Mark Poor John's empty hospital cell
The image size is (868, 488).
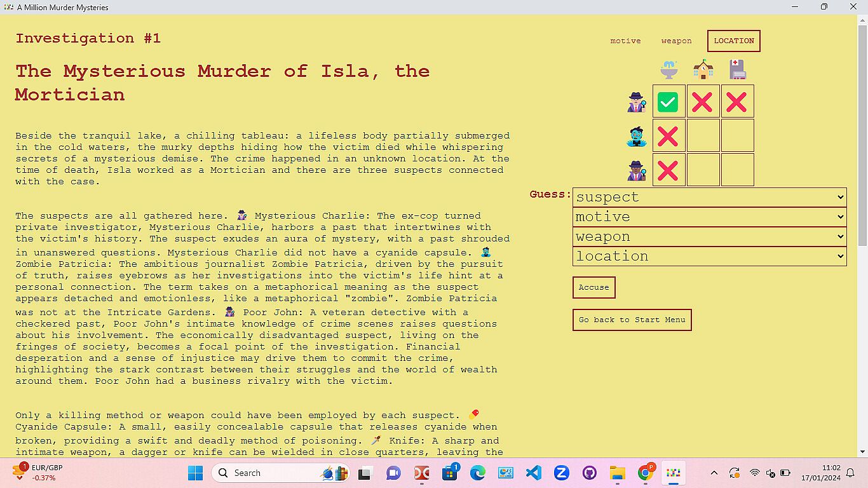pyautogui.click(x=737, y=170)
